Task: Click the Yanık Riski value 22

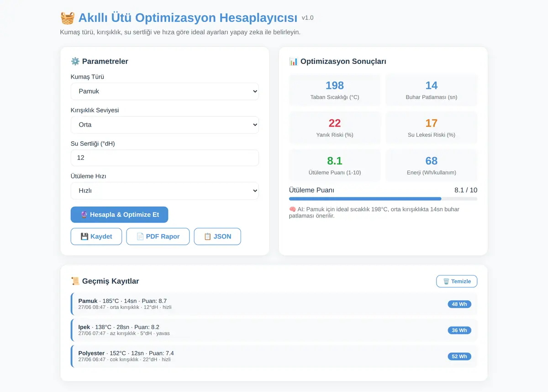Action: [x=335, y=123]
